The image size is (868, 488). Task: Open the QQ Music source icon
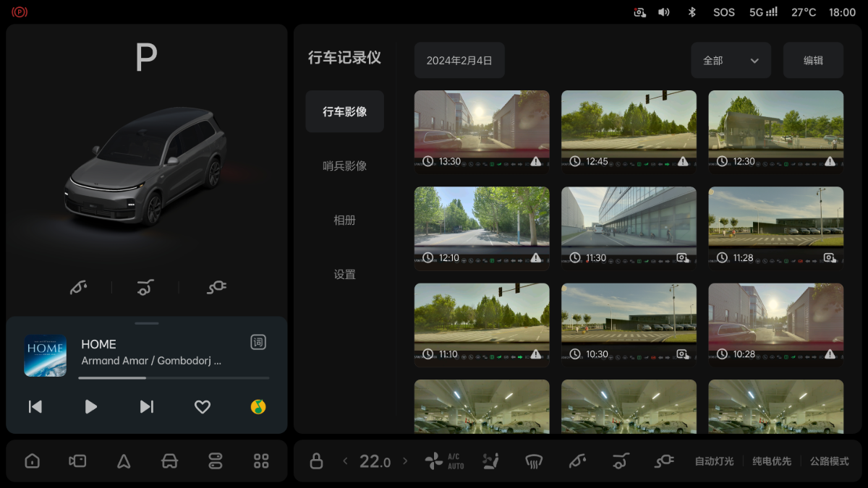click(x=258, y=407)
